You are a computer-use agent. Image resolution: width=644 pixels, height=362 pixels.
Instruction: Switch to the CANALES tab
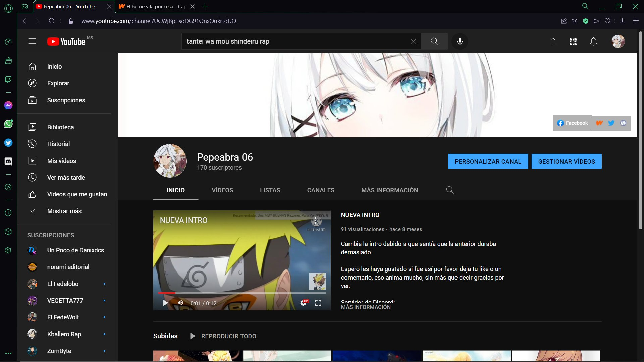tap(321, 190)
